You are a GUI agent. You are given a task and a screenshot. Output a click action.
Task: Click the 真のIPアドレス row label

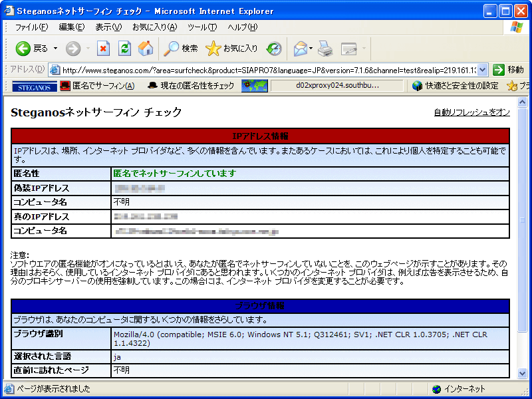41,217
